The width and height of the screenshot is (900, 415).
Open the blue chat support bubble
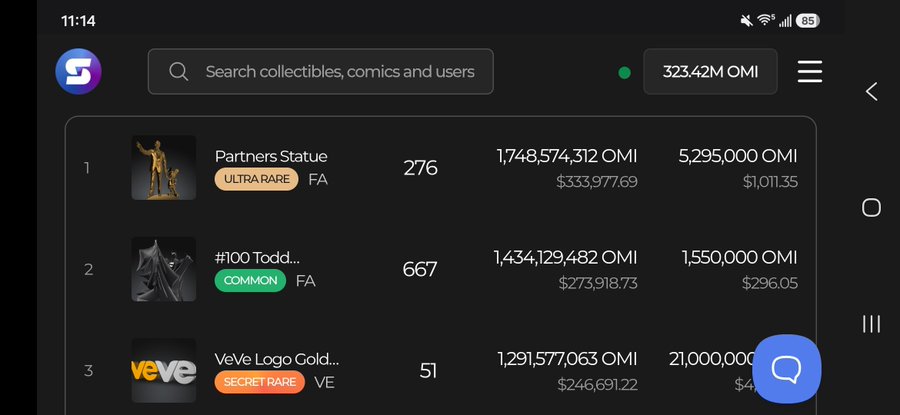786,369
